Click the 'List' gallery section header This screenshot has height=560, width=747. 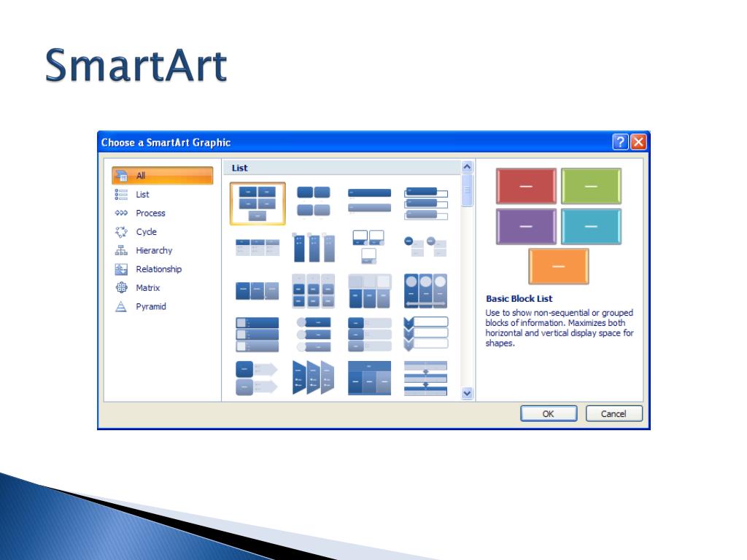pyautogui.click(x=239, y=168)
